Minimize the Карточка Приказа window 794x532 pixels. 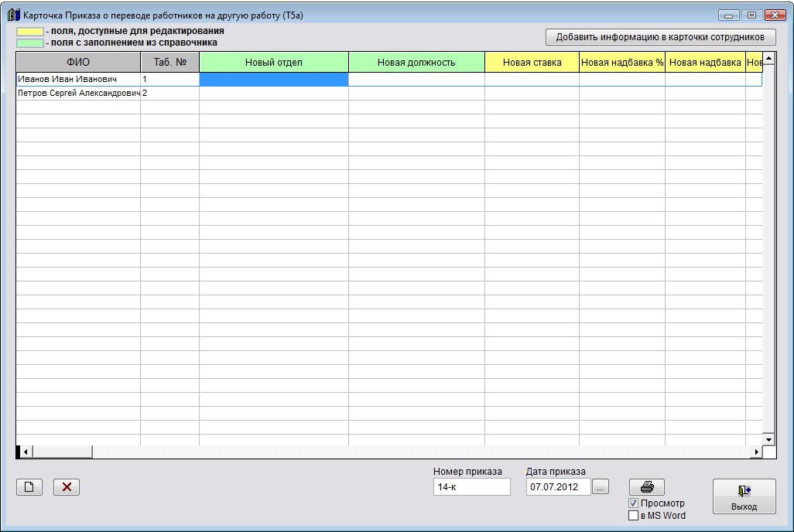[x=728, y=15]
